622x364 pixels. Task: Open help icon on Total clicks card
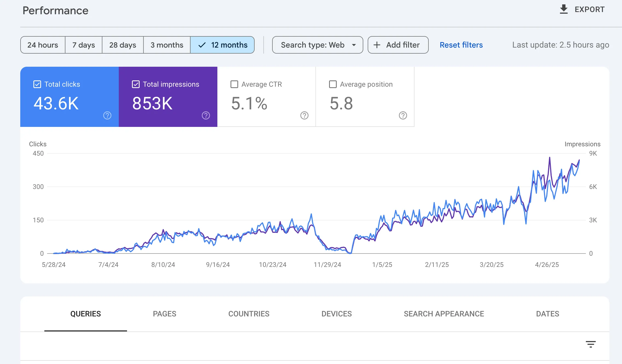click(x=107, y=115)
